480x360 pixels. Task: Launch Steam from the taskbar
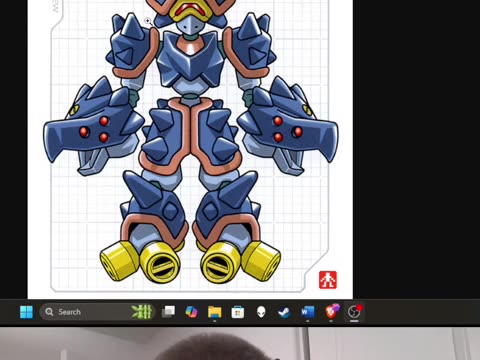(x=284, y=312)
